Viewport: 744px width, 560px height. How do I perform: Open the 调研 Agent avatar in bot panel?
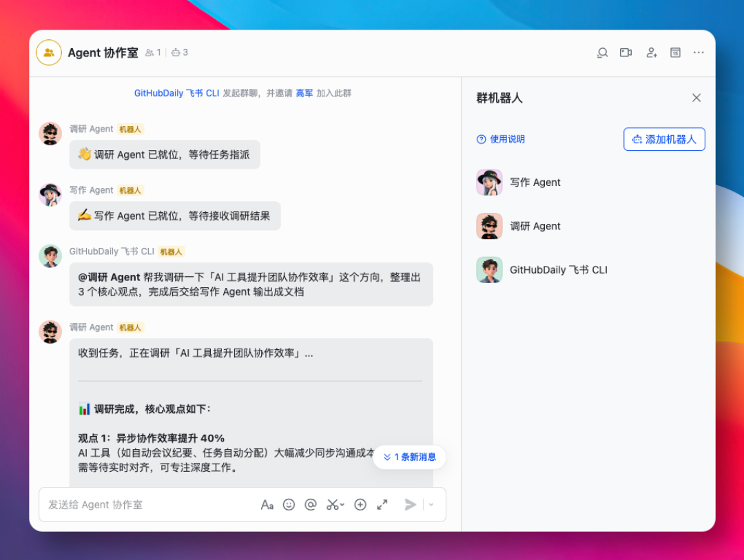[489, 226]
